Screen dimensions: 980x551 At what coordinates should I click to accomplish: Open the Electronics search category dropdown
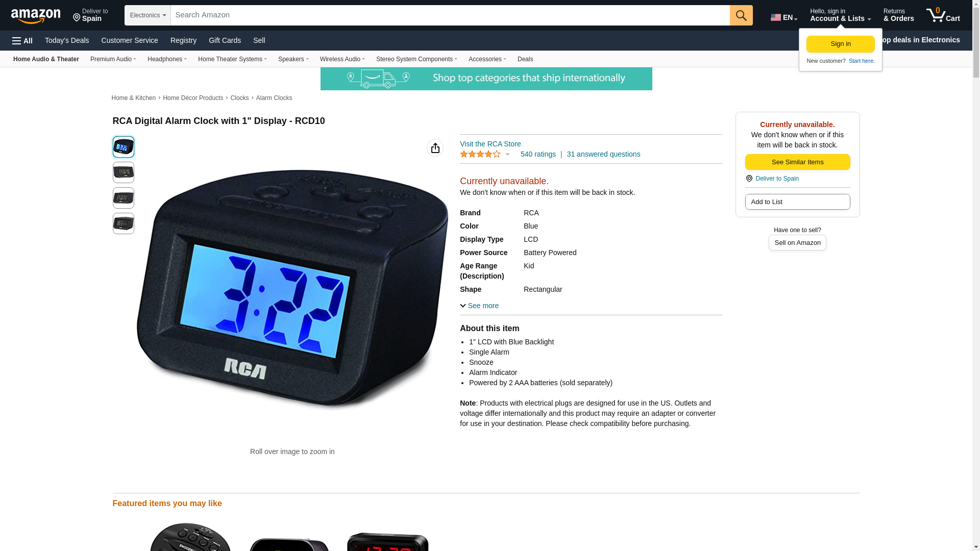point(148,15)
